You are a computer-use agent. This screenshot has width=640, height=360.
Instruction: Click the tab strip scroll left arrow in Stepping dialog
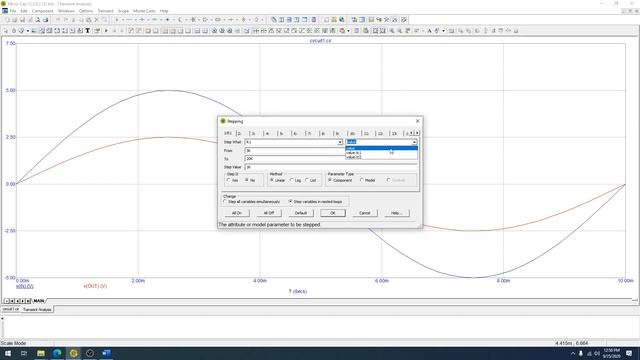pyautogui.click(x=411, y=133)
